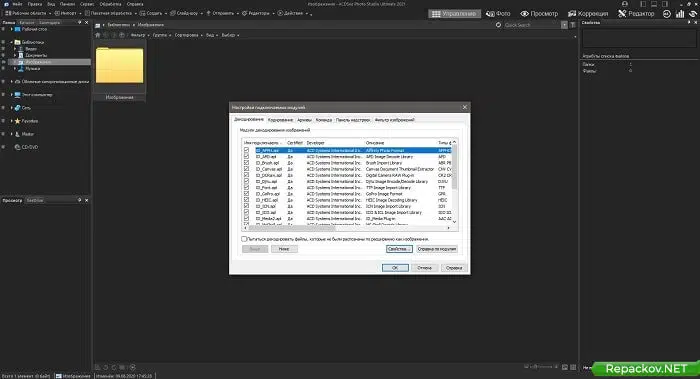
Task: Switch to the Фото mode icon
Action: 498,14
